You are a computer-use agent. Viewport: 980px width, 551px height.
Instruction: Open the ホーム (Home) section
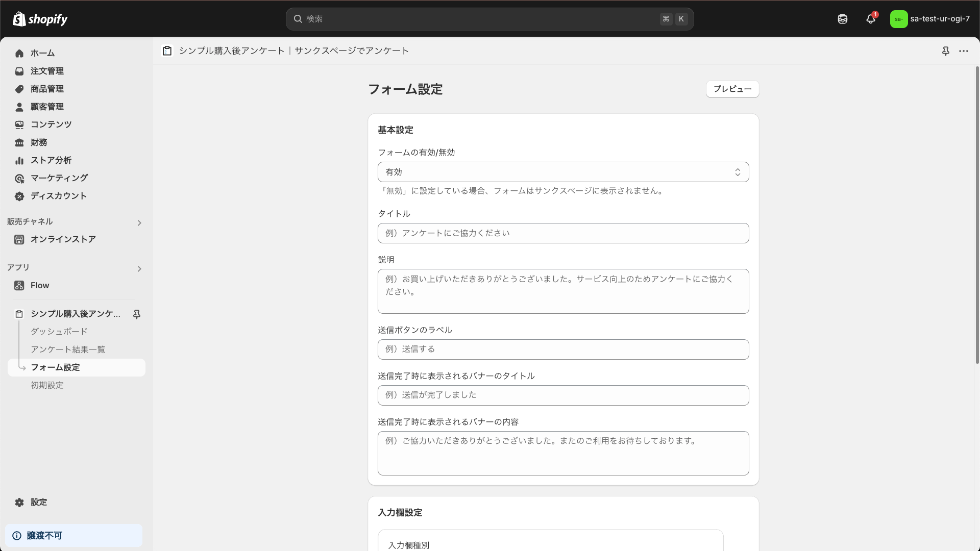point(42,53)
